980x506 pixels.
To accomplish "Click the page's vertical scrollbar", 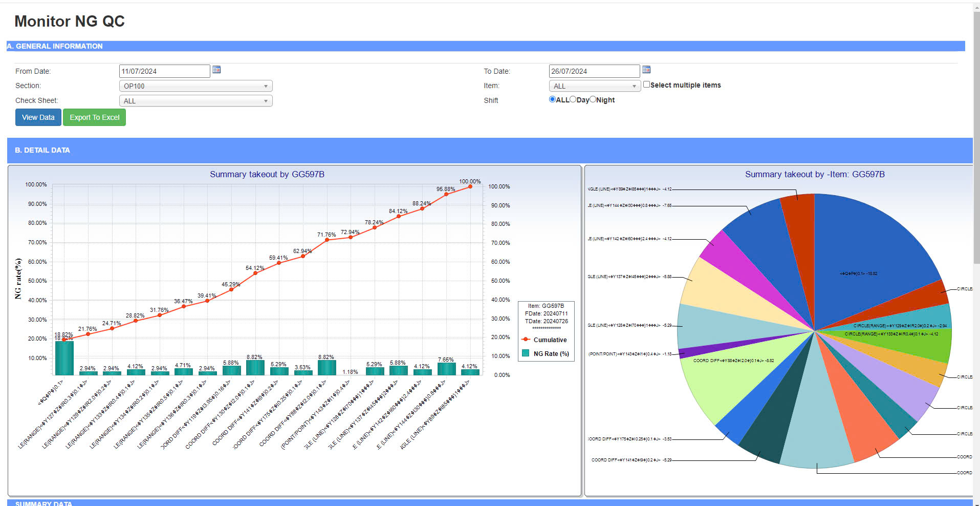I will (976, 154).
